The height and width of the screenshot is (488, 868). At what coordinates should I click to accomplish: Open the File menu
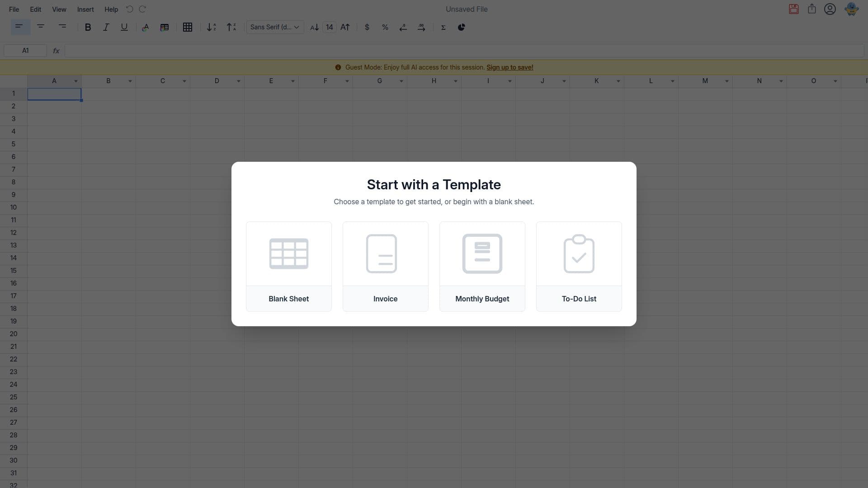(14, 9)
